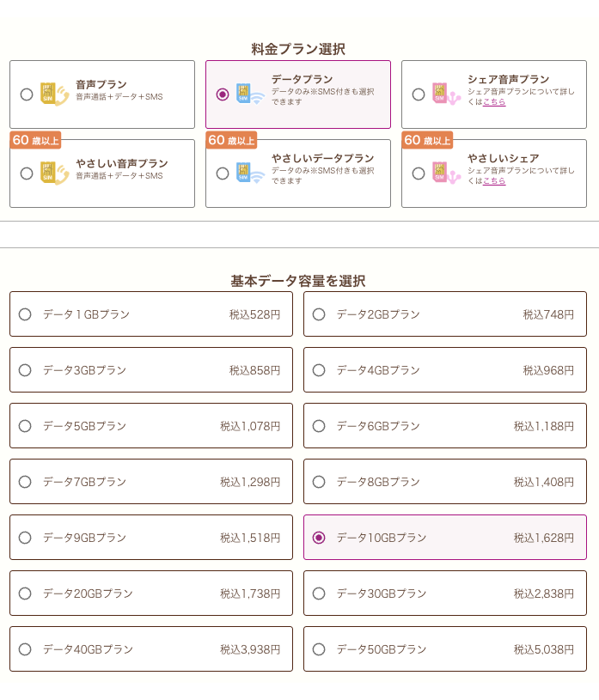Select the シェア音声プラン radio button

coord(419,94)
